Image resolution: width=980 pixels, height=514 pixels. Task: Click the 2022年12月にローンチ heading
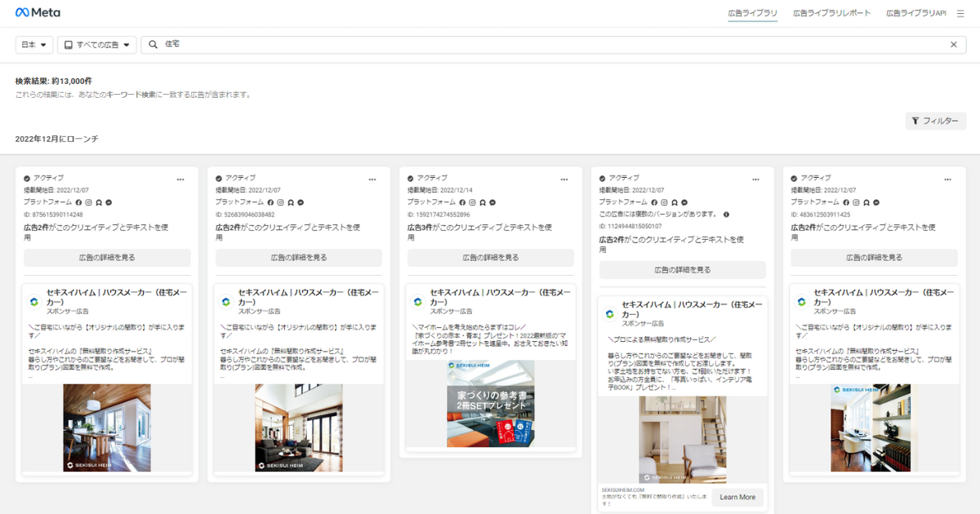click(x=57, y=140)
